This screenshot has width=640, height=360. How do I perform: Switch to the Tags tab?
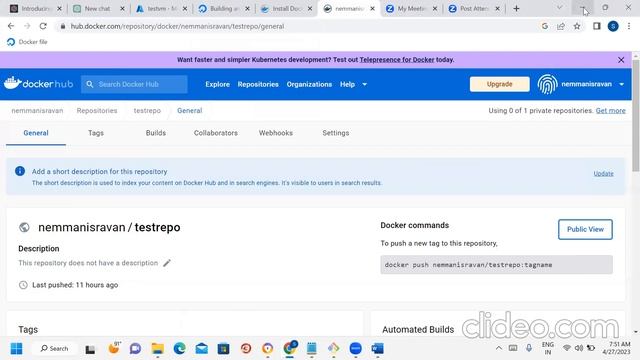96,133
